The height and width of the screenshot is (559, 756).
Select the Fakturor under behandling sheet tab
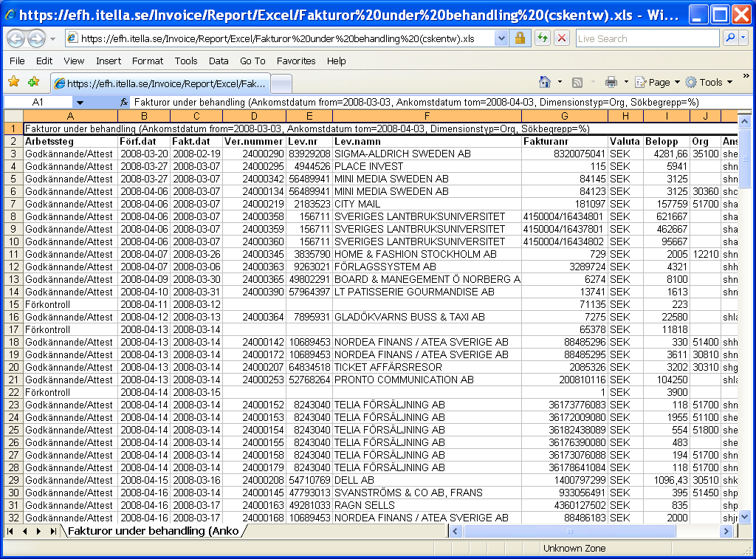(x=154, y=531)
